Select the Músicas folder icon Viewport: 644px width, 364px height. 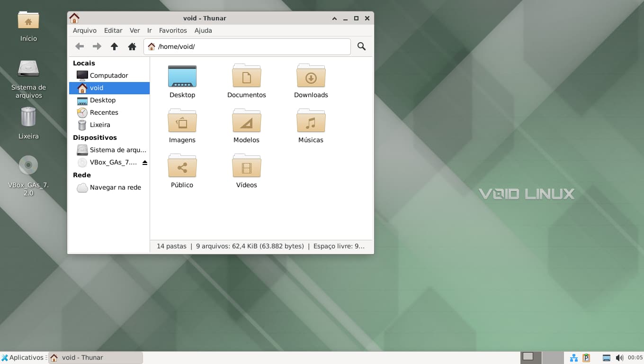311,122
